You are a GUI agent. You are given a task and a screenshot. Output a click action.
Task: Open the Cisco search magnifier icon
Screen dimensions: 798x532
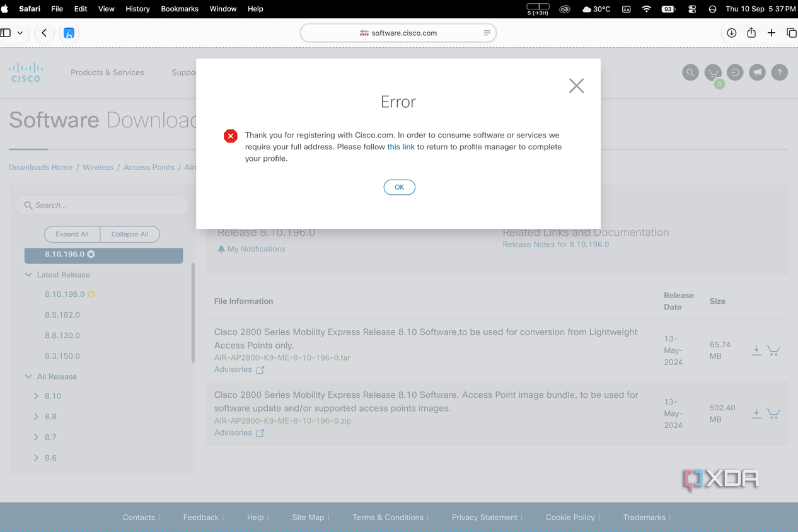691,72
